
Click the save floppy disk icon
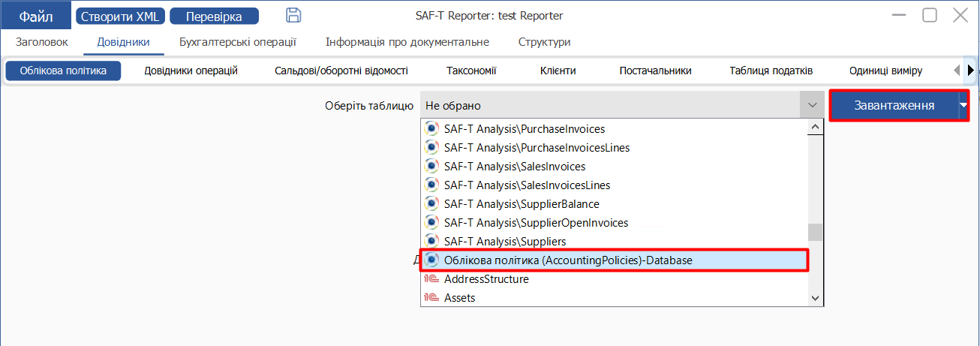pos(294,15)
